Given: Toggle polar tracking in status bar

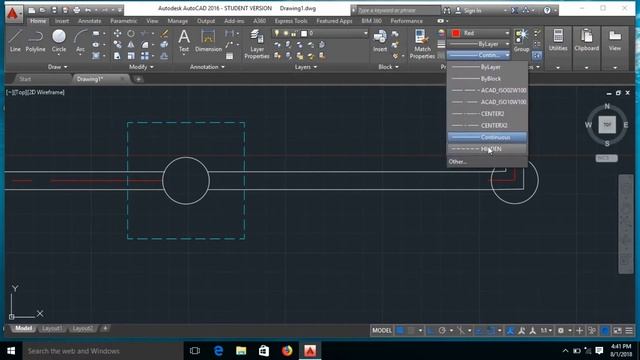Looking at the screenshot, I should pos(442,331).
